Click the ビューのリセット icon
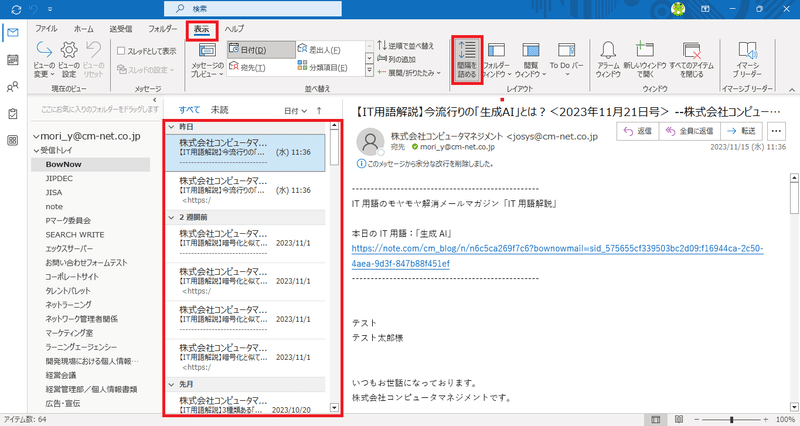The height and width of the screenshot is (426, 800). (x=93, y=59)
